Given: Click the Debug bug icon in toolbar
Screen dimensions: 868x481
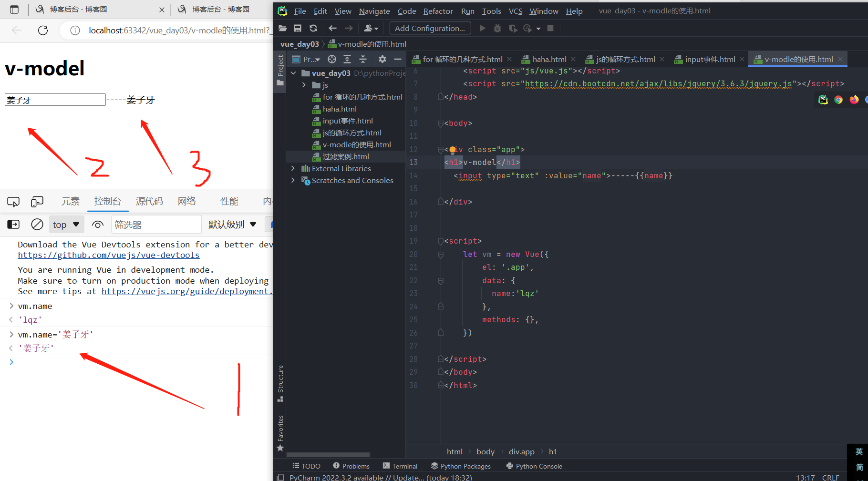Looking at the screenshot, I should (x=497, y=29).
